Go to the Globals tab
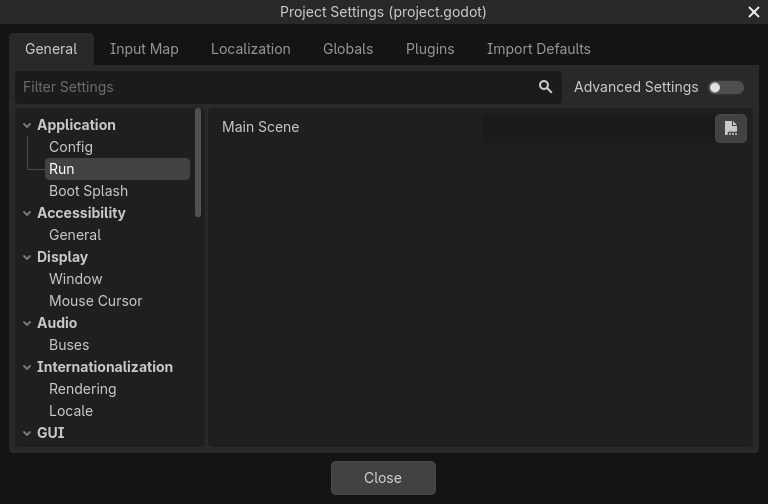 pyautogui.click(x=348, y=49)
